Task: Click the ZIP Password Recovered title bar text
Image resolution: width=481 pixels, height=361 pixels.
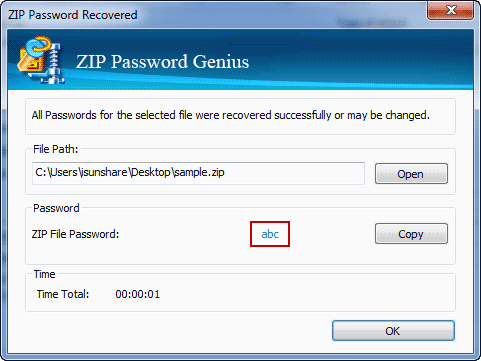Action: pyautogui.click(x=73, y=15)
